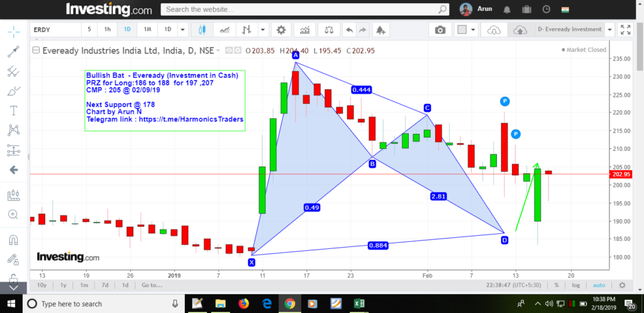Image resolution: width=644 pixels, height=313 pixels.
Task: Click the Search the website field
Action: pos(304,9)
